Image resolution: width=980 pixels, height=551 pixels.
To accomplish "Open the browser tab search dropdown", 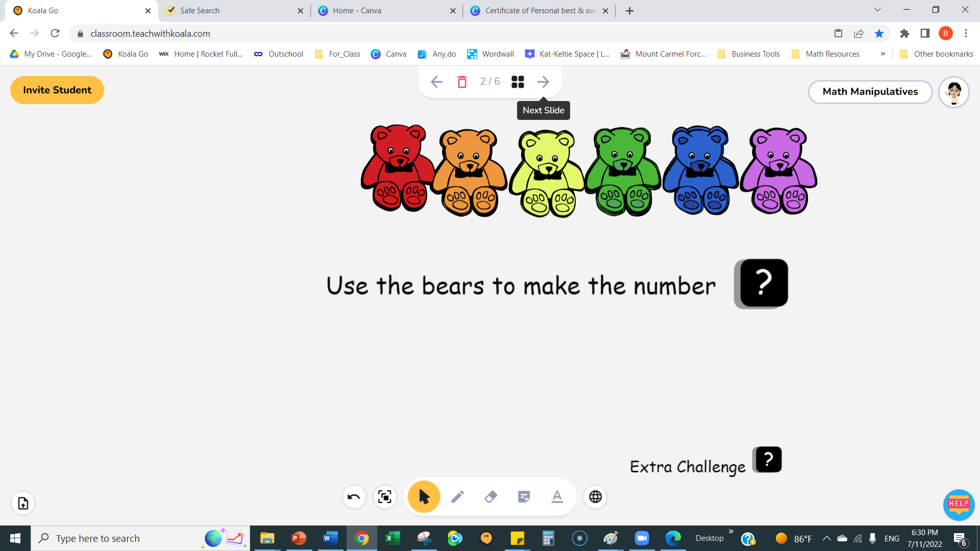I will click(876, 9).
